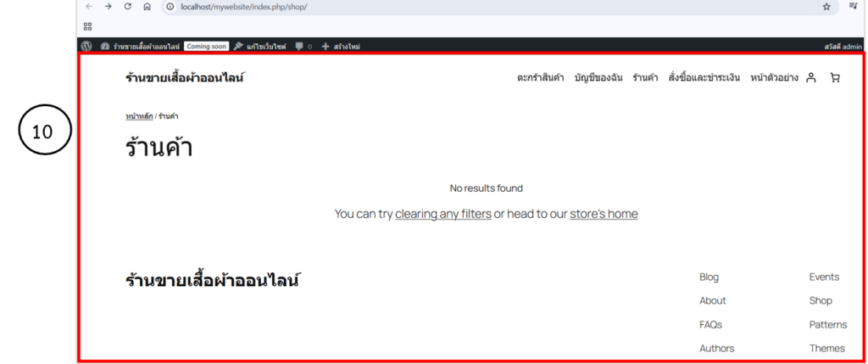Click the 'clearing any filters' link
The width and height of the screenshot is (868, 364).
coord(442,214)
